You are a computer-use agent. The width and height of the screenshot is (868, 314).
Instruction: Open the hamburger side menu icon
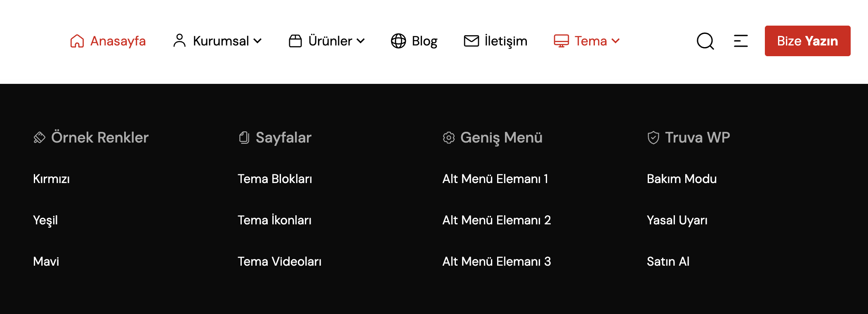click(x=741, y=41)
